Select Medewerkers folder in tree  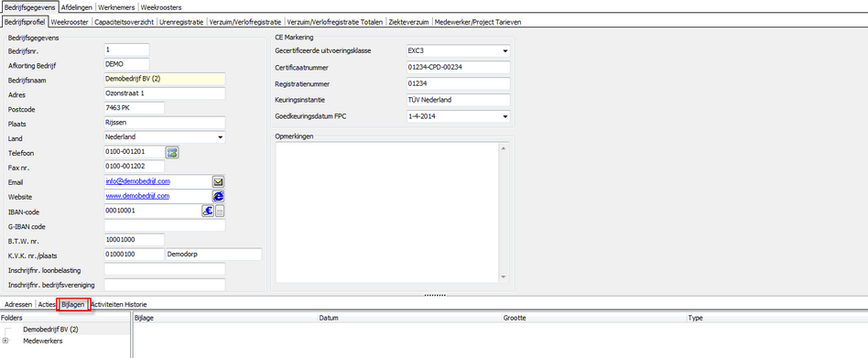(x=43, y=341)
